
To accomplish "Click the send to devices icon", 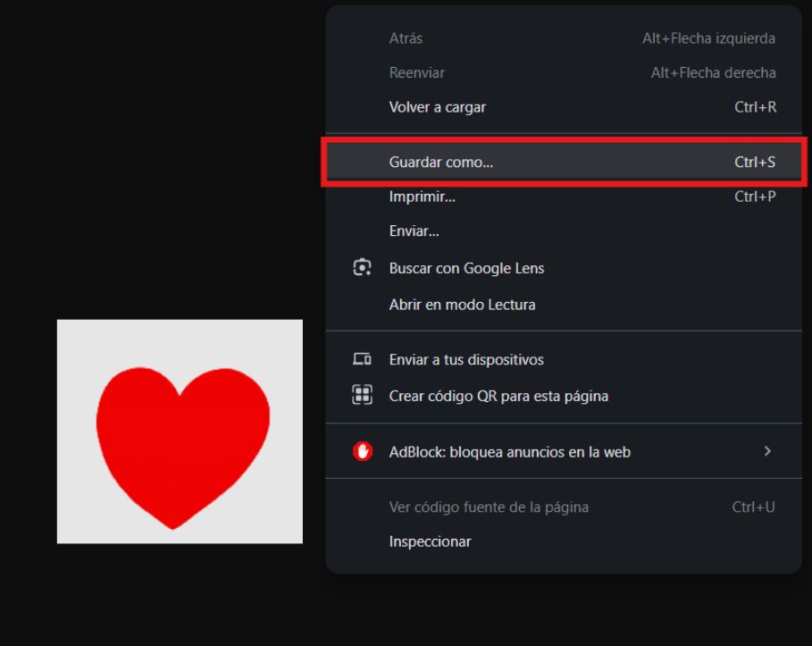I will click(x=362, y=358).
